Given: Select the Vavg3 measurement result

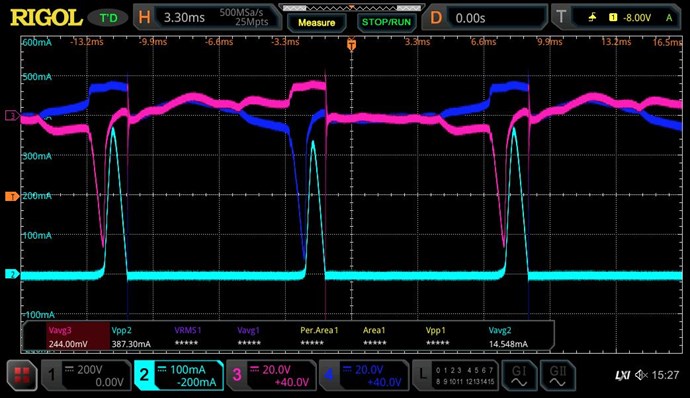Looking at the screenshot, I should click(x=77, y=337).
